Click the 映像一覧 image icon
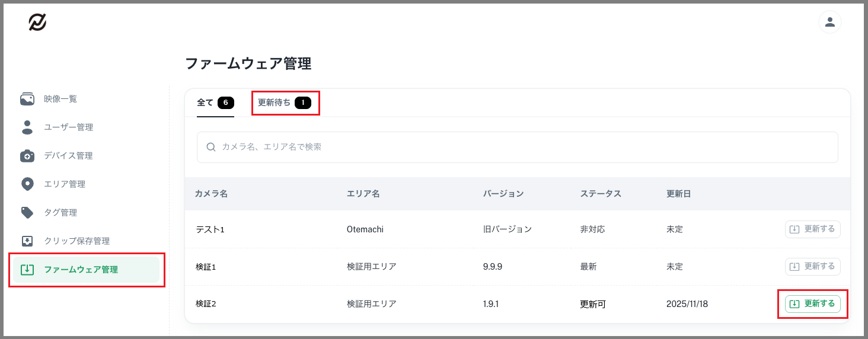Image resolution: width=868 pixels, height=339 pixels. pos(27,99)
